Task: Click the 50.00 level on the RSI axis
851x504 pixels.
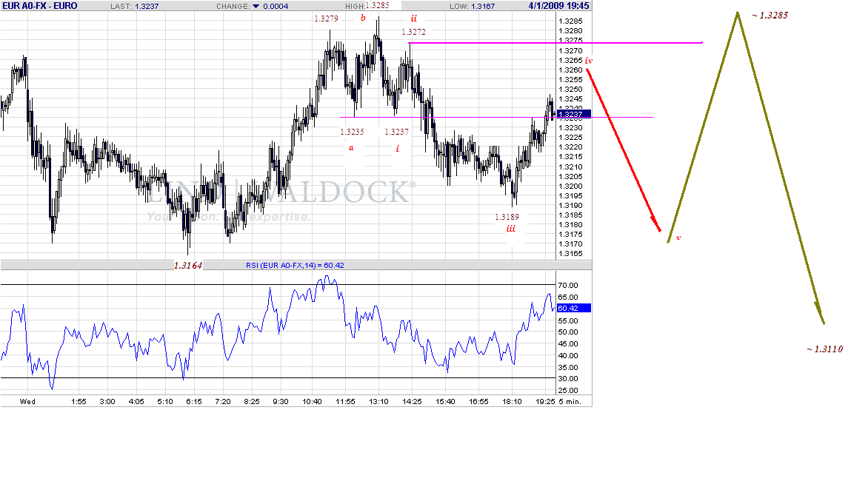Action: pos(568,332)
